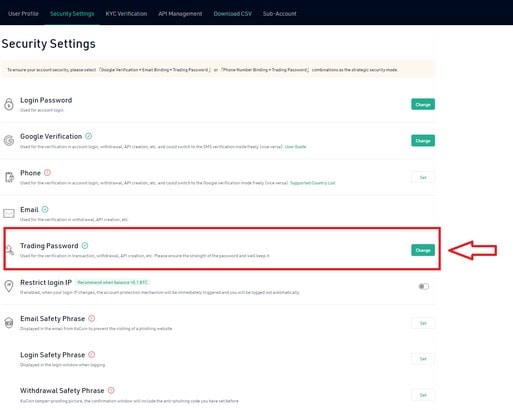The width and height of the screenshot is (513, 410).
Task: Click the 'Used for account login' description
Action: tap(42, 110)
